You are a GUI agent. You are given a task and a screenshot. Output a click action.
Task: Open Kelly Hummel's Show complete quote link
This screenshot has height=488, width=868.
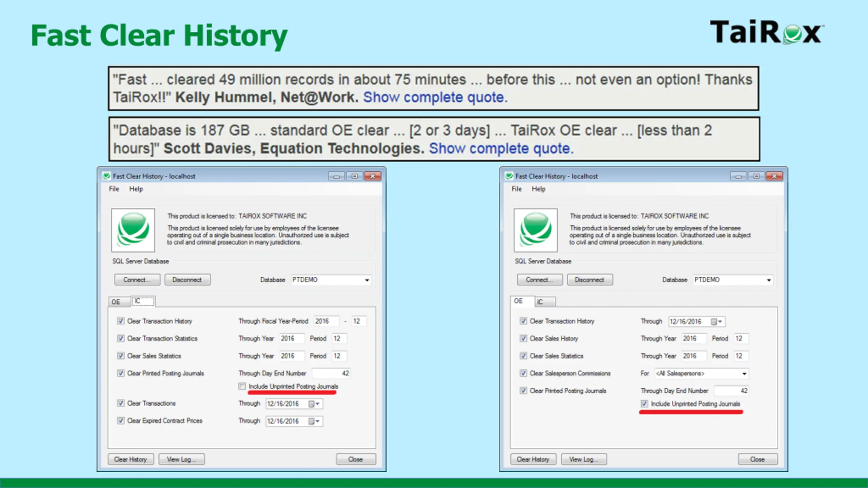coord(435,97)
